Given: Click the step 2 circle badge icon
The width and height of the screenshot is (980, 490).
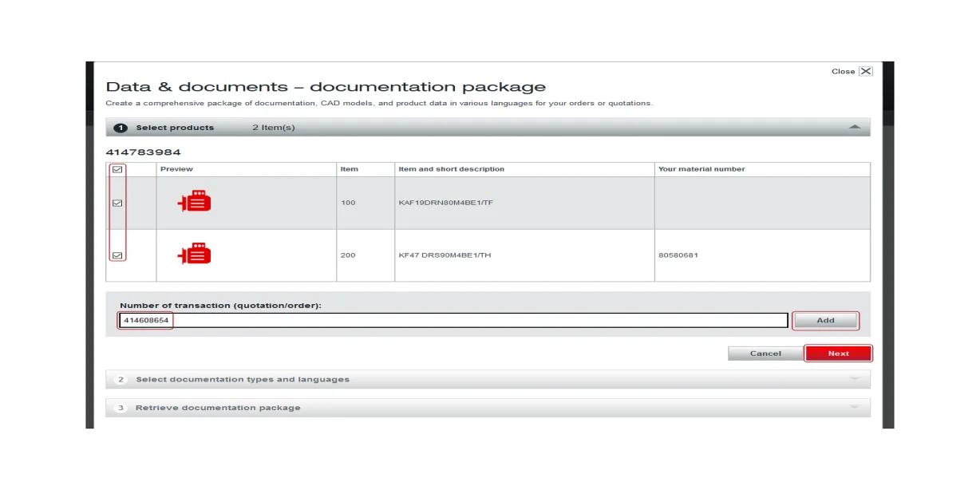Looking at the screenshot, I should pos(121,379).
